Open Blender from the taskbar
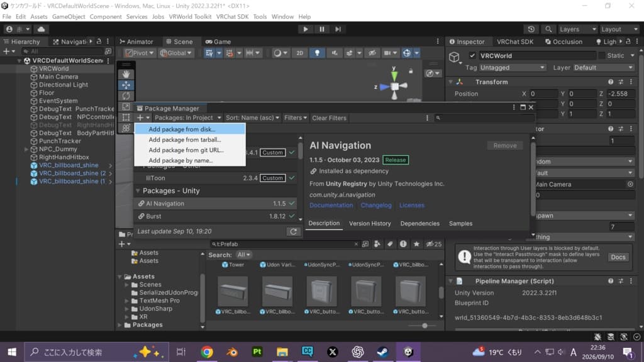This screenshot has height=362, width=644. [x=232, y=352]
